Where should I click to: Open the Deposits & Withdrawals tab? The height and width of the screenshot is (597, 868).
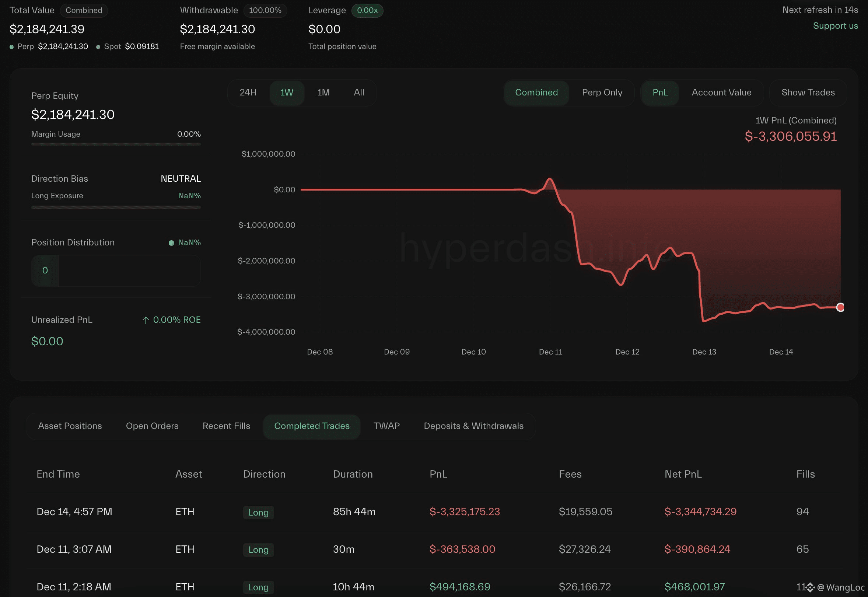tap(473, 426)
